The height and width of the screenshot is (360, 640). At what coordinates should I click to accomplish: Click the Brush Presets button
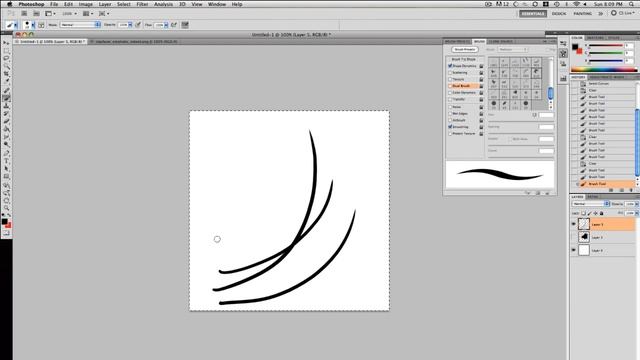click(x=465, y=49)
